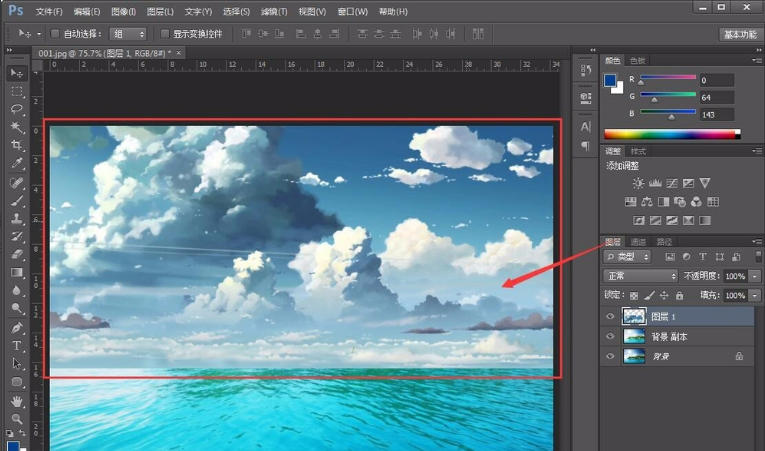
Task: Toggle visibility of 背景 副本 layer
Action: 610,336
